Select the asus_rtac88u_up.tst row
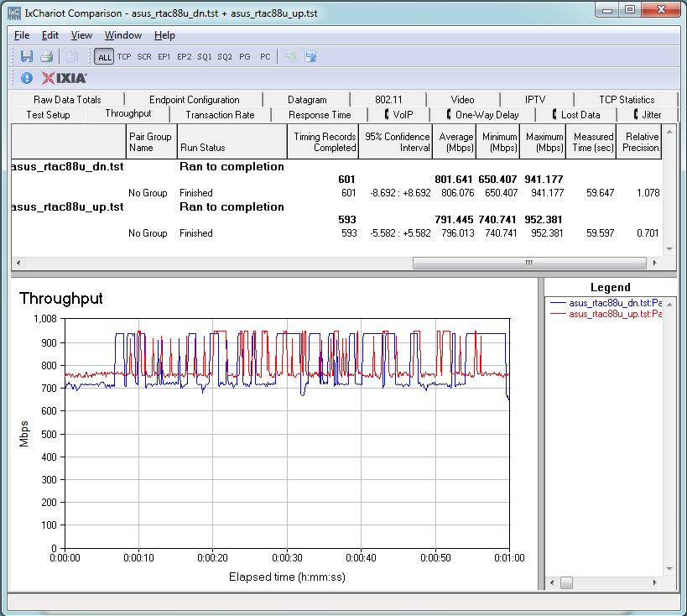 (336, 207)
